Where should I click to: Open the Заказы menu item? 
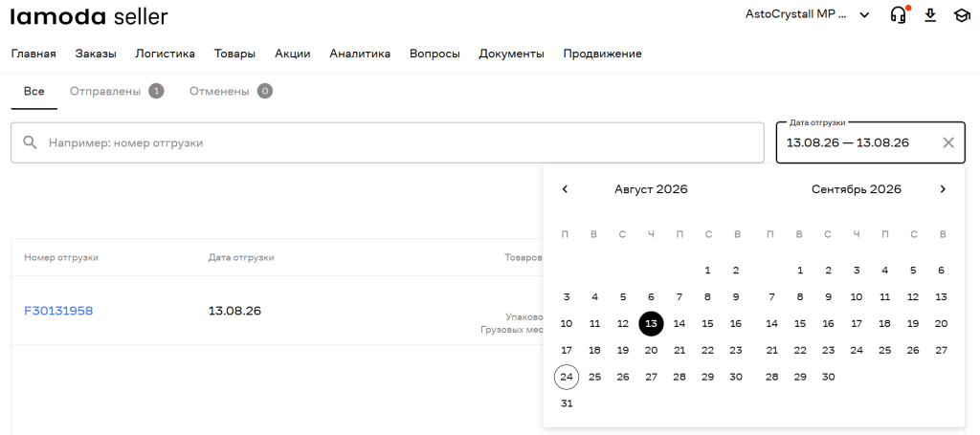pos(96,54)
